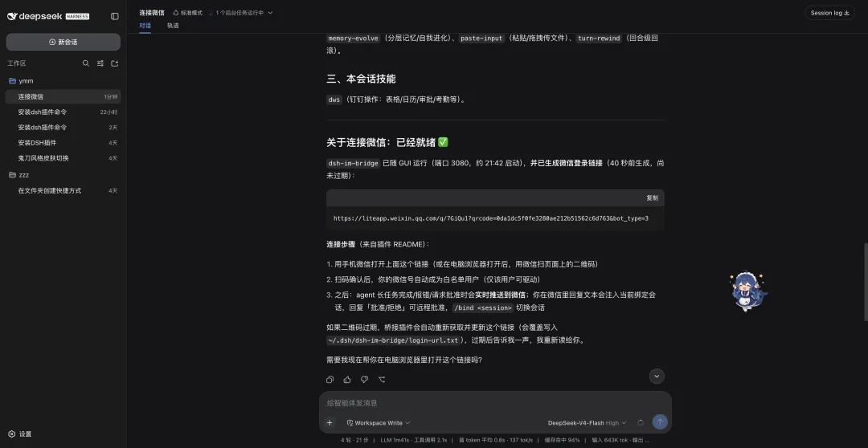Collapse the zzz workspace folder
Image resolution: width=868 pixels, height=448 pixels.
[x=63, y=175]
